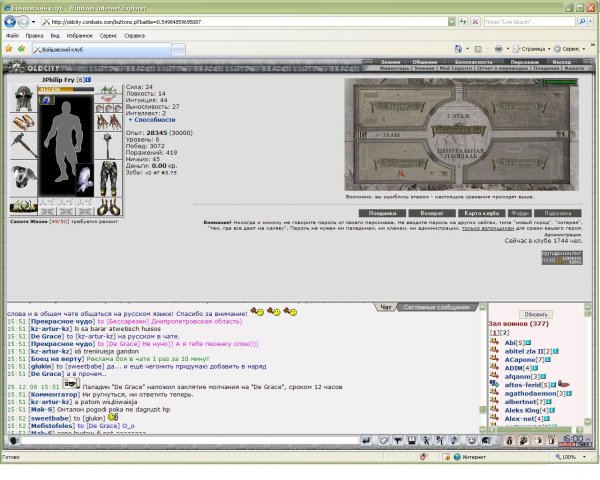This screenshot has height=480, width=600.
Task: Click the Форум button
Action: (x=519, y=213)
